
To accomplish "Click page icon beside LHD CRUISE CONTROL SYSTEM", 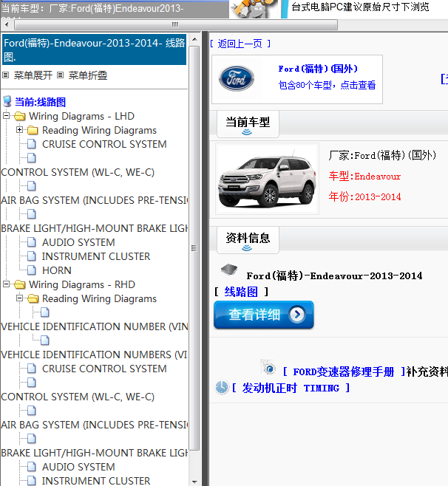I will [x=31, y=144].
